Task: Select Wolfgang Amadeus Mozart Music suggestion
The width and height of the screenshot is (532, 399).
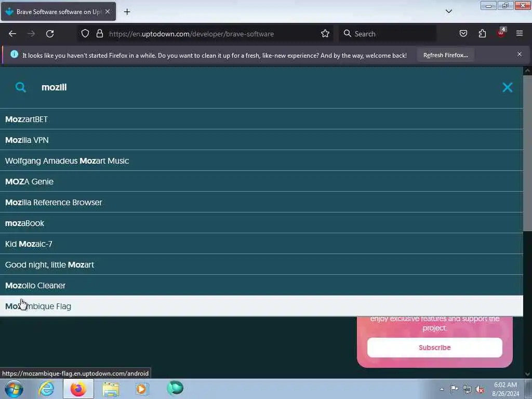Action: (x=261, y=161)
